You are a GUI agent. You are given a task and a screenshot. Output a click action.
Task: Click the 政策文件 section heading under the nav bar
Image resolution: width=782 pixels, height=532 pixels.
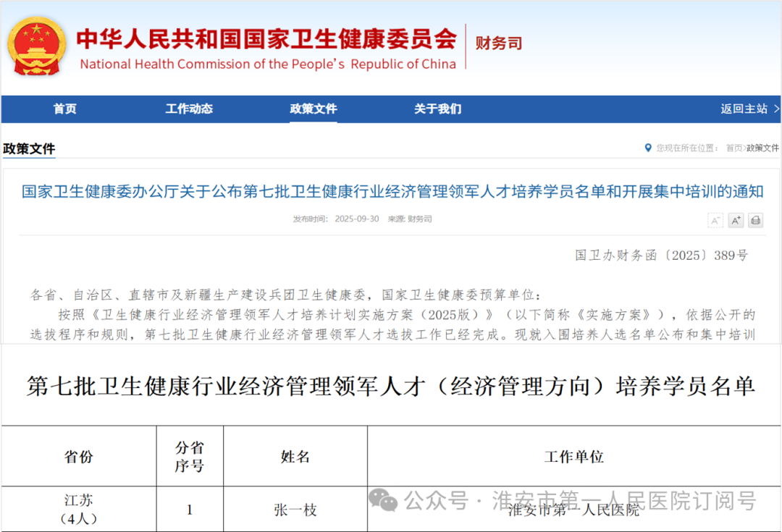coord(29,148)
